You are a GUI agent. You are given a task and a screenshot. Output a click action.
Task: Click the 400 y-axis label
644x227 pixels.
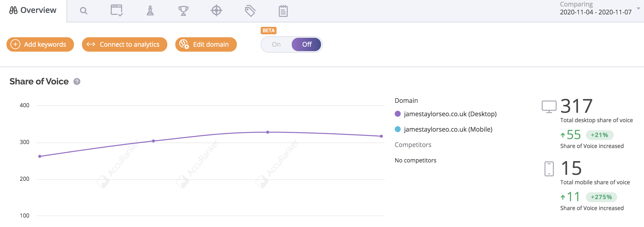[24, 106]
